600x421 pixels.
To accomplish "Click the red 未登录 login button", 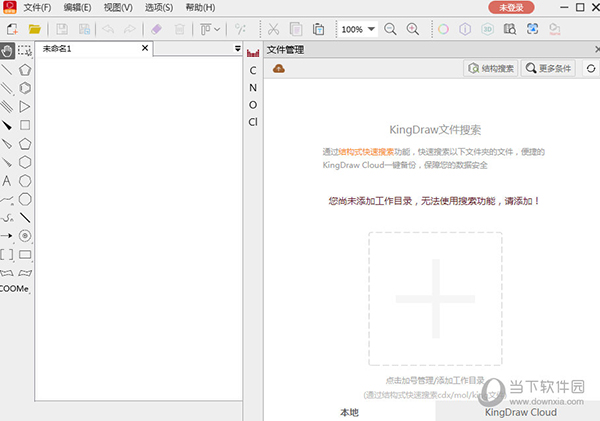I will [511, 8].
